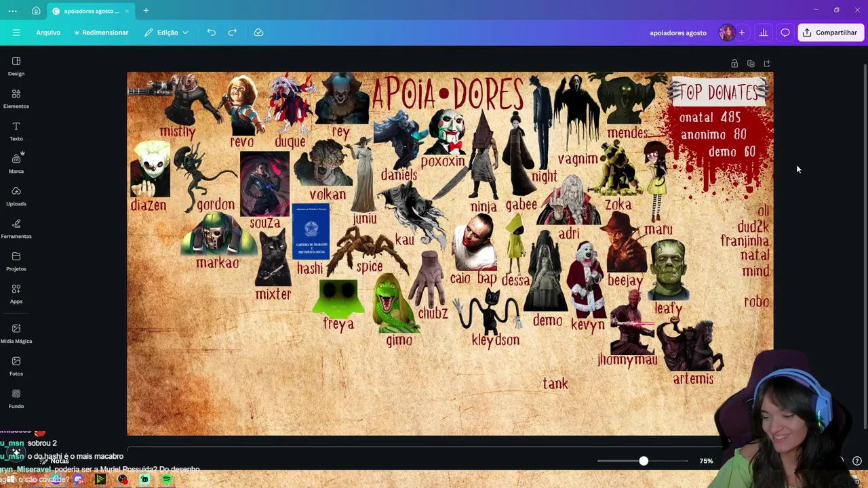Screen dimensions: 868x488
Task: Edit the design title apoiadores agosto
Action: click(x=678, y=33)
